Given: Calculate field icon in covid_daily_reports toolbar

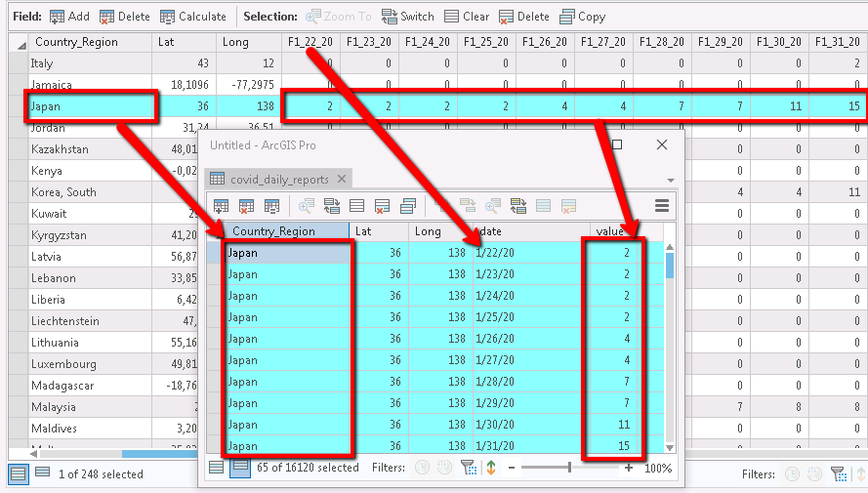Looking at the screenshot, I should pyautogui.click(x=271, y=206).
